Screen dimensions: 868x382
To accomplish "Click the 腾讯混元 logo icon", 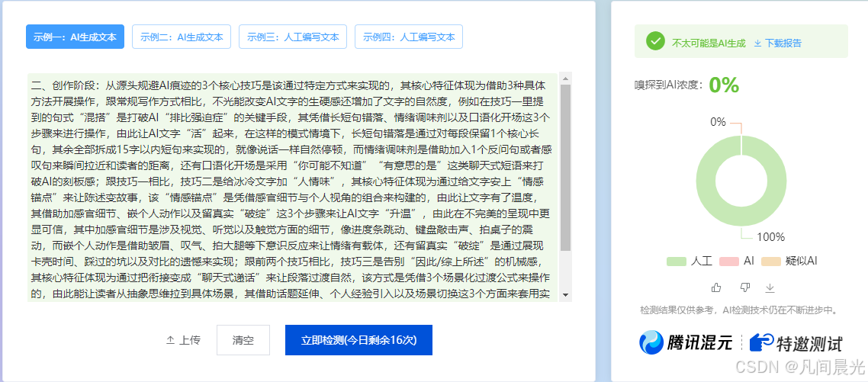I will click(x=651, y=342).
